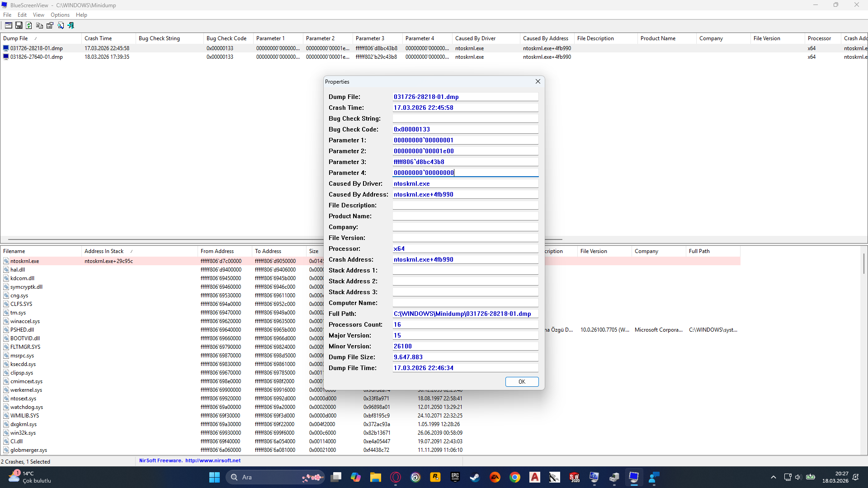Open the File menu
868x488 pixels.
point(7,15)
